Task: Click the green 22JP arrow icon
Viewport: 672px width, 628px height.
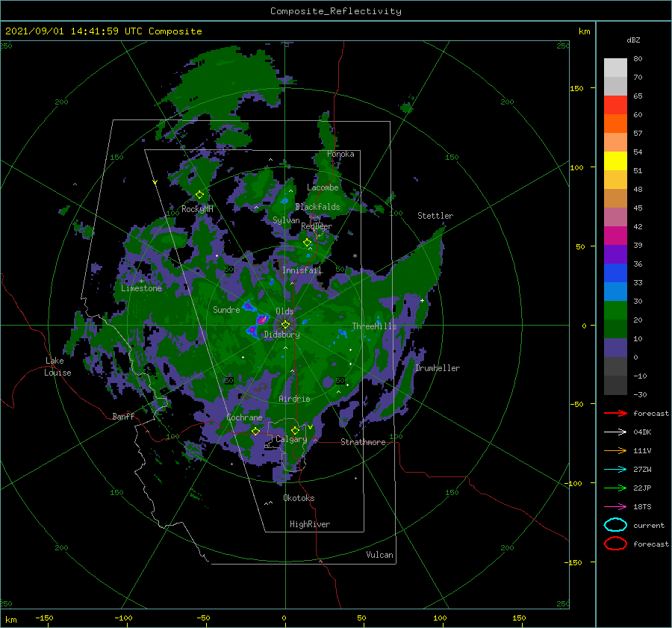Action: pos(615,488)
